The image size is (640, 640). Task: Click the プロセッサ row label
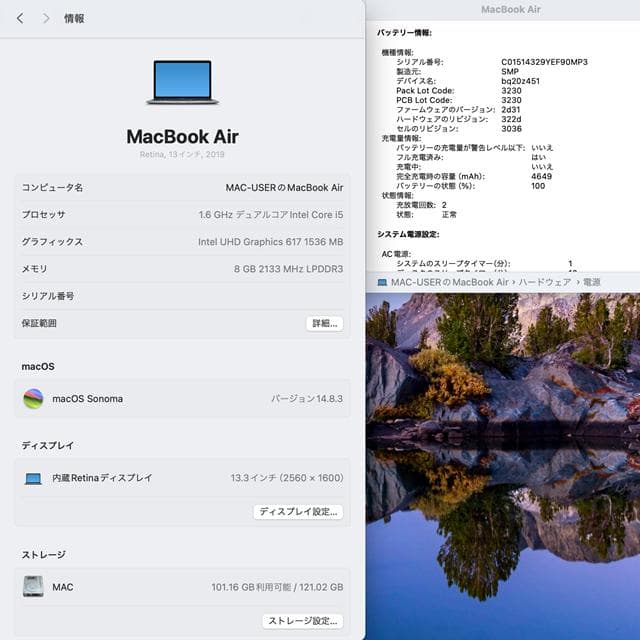43,215
